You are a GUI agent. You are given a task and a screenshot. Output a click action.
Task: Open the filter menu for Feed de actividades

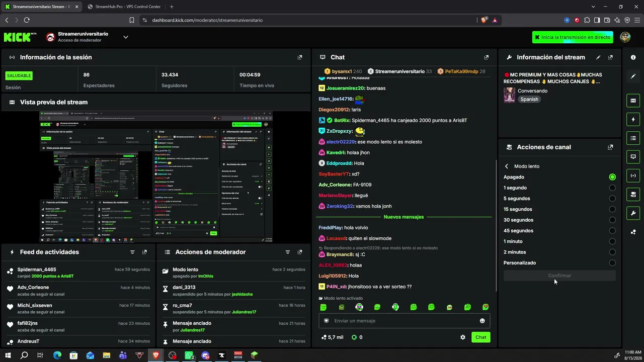132,252
